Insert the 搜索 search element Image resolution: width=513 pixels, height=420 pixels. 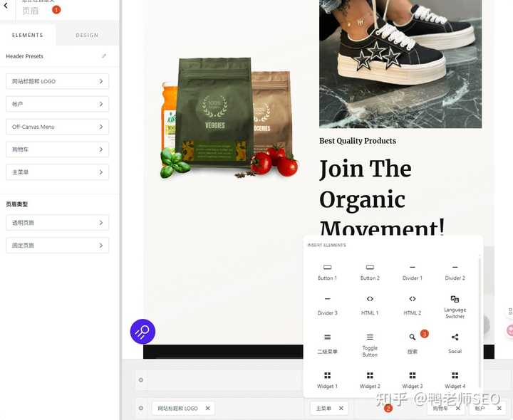coord(413,343)
